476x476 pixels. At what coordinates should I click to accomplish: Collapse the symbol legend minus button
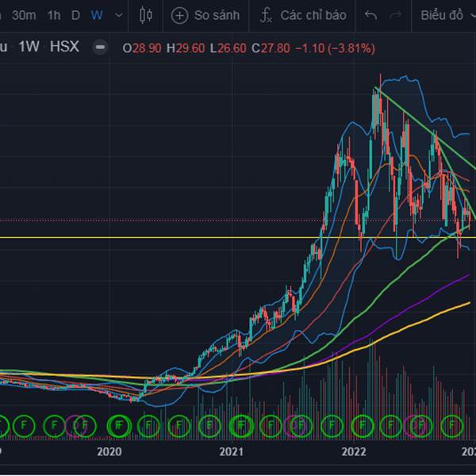[100, 48]
